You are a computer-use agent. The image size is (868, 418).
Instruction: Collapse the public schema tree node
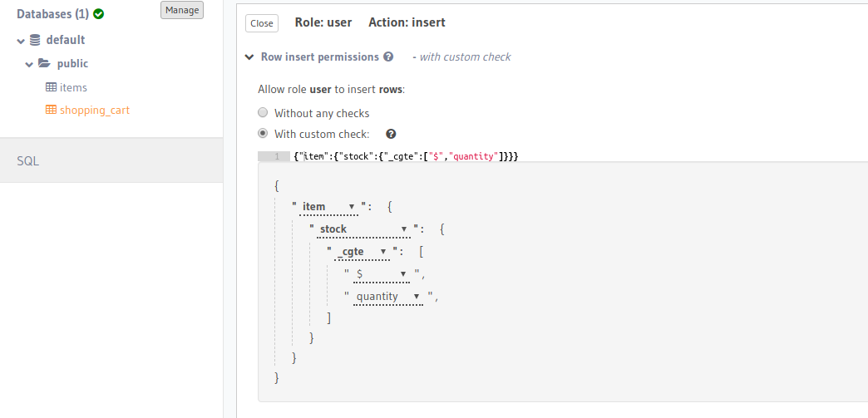pos(29,64)
